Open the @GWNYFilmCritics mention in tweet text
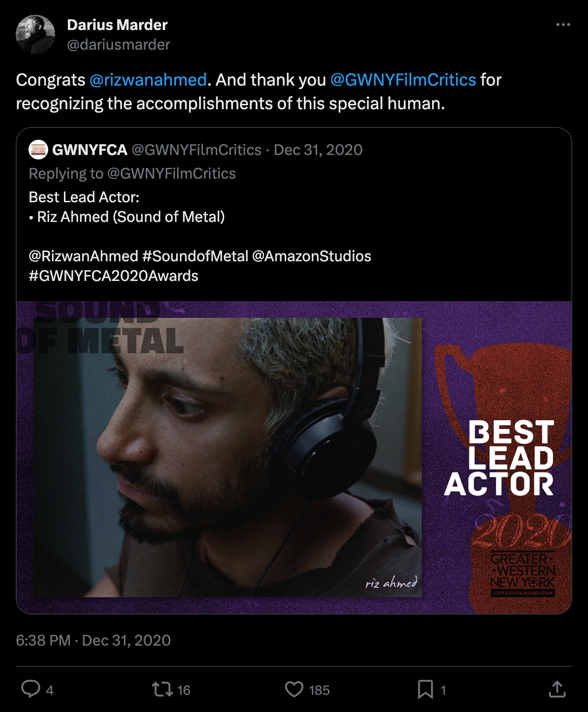 (403, 80)
